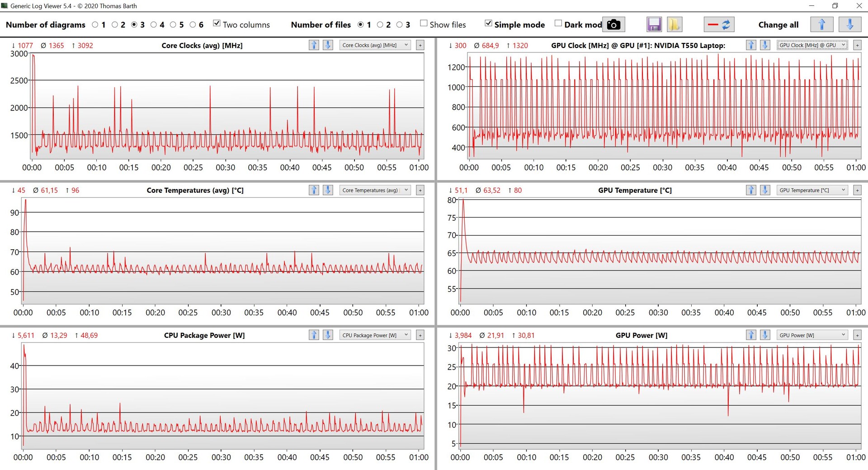
Task: Click down arrow for Core Temperatures diagram
Action: [x=328, y=190]
